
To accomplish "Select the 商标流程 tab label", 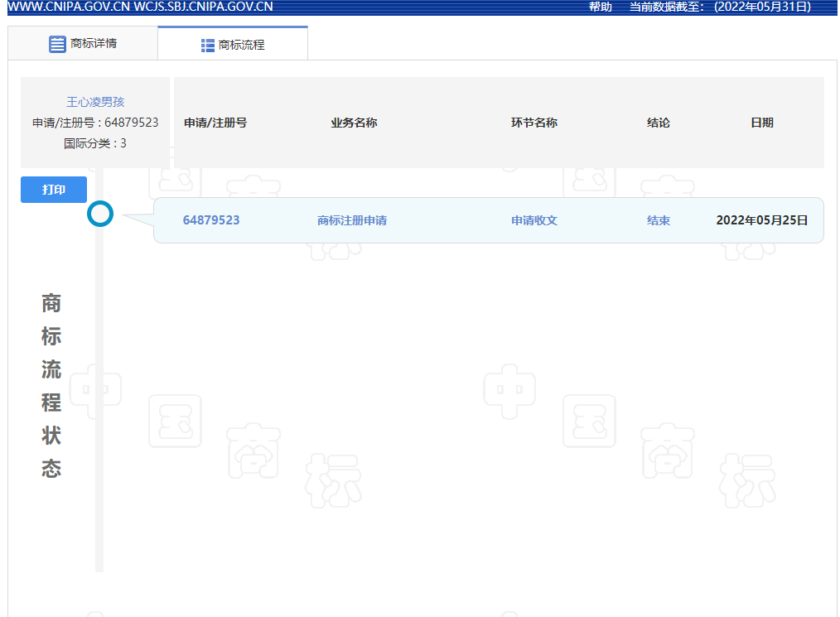I will pos(241,45).
